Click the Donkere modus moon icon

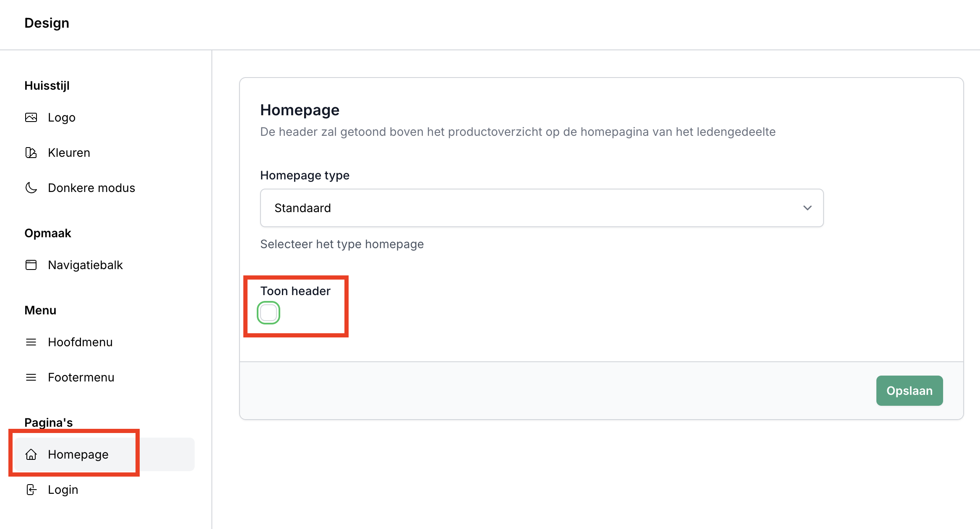coord(31,188)
